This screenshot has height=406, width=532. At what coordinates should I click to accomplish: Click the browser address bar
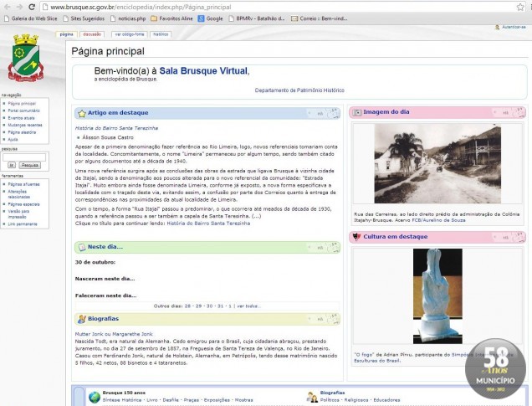[x=282, y=8]
